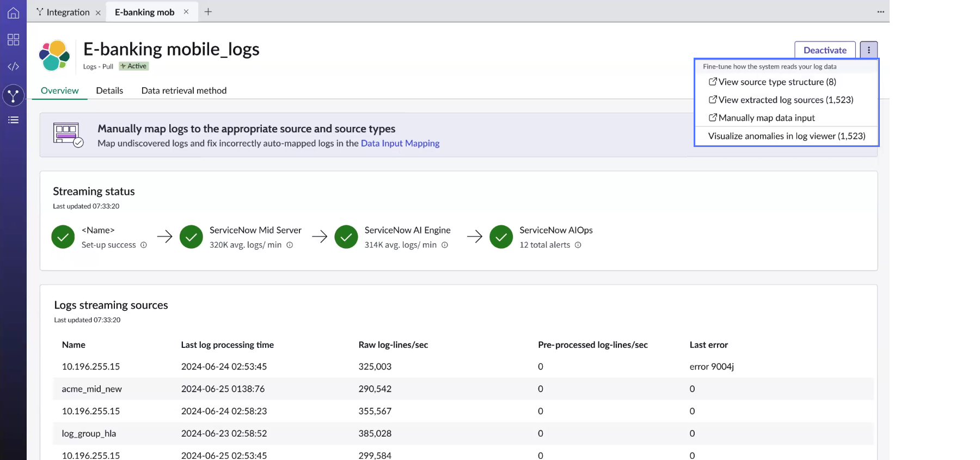The width and height of the screenshot is (980, 460).
Task: Open the Details tab
Action: 109,90
